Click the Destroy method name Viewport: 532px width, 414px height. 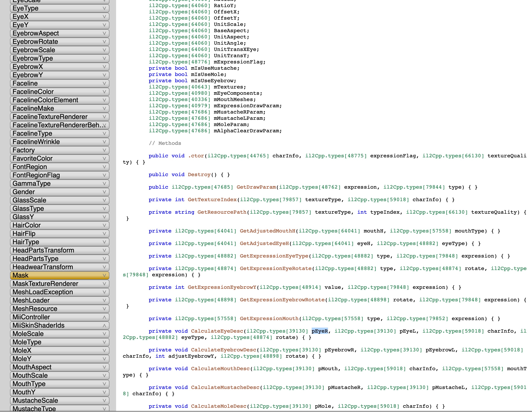pyautogui.click(x=199, y=174)
